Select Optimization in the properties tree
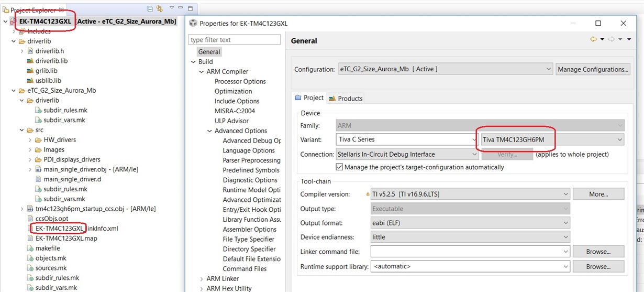The height and width of the screenshot is (292, 644). click(233, 91)
